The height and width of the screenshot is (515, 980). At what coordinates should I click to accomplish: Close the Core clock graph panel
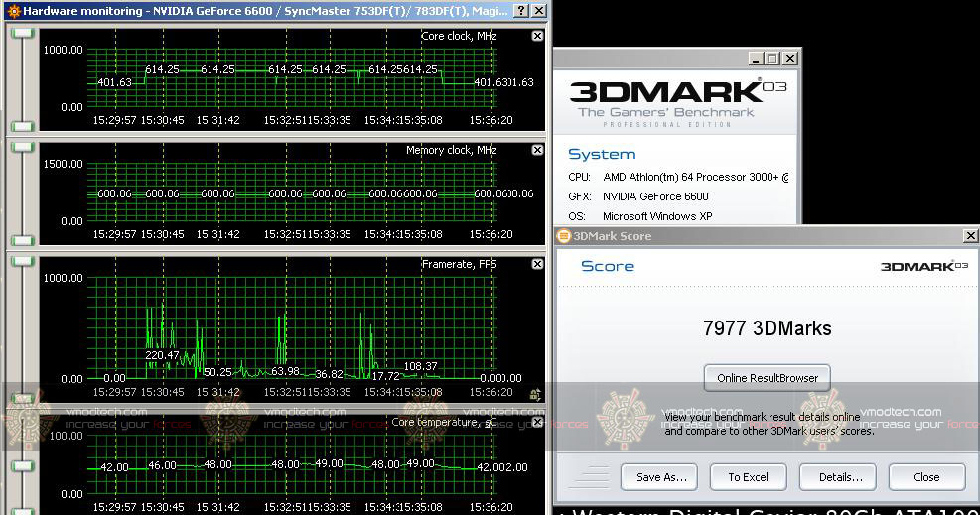[x=537, y=36]
